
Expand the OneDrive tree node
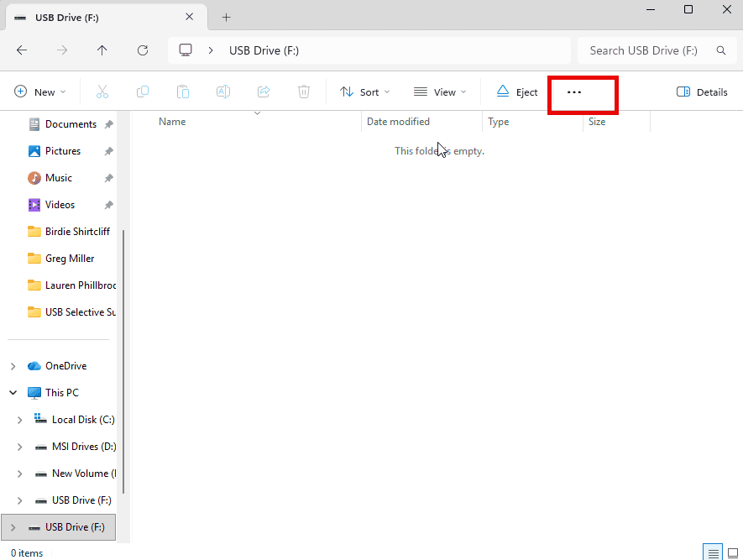tap(13, 366)
